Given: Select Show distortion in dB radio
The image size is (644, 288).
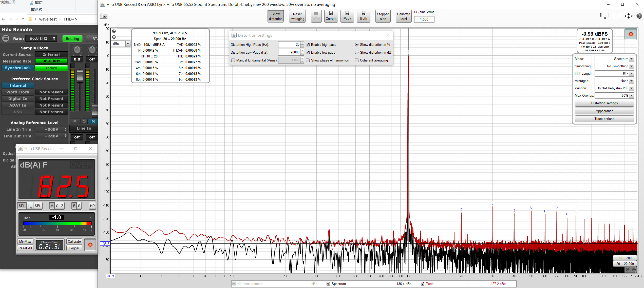Looking at the screenshot, I should (x=357, y=52).
